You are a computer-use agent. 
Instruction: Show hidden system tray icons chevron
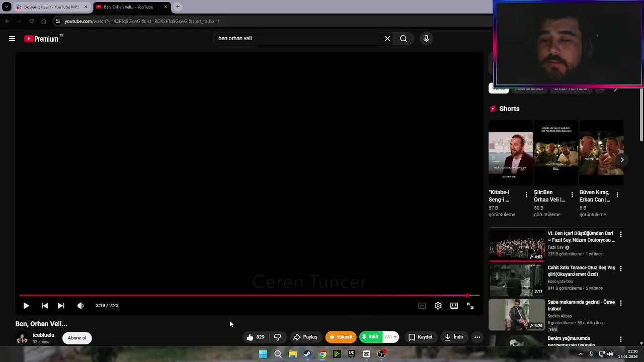pos(580,354)
